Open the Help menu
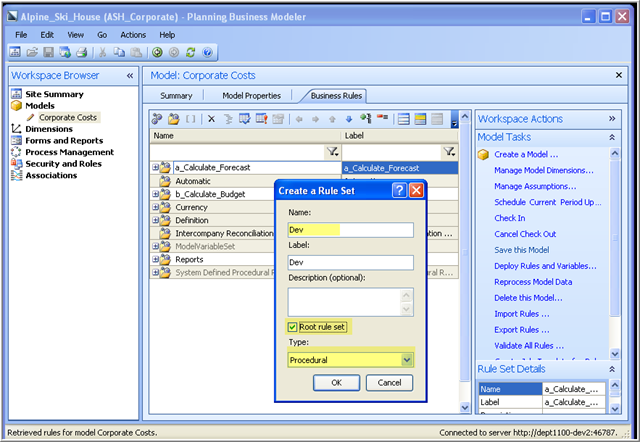The height and width of the screenshot is (442, 640). pos(167,35)
